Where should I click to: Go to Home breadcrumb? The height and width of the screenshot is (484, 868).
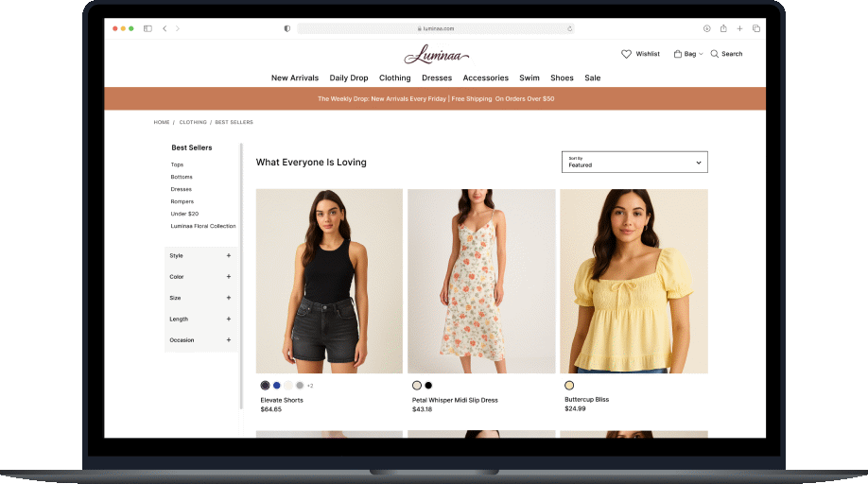[162, 122]
